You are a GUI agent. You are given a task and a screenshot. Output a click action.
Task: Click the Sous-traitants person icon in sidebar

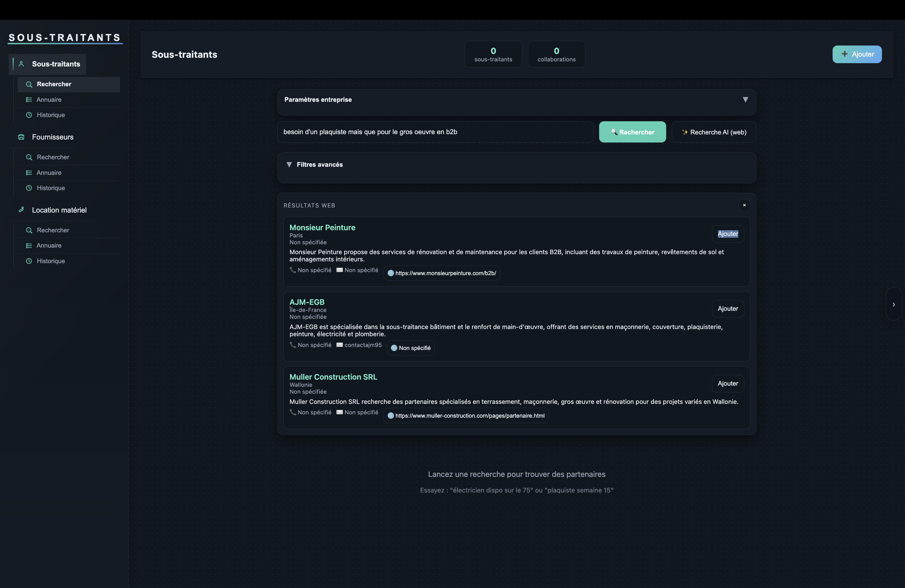pos(21,64)
